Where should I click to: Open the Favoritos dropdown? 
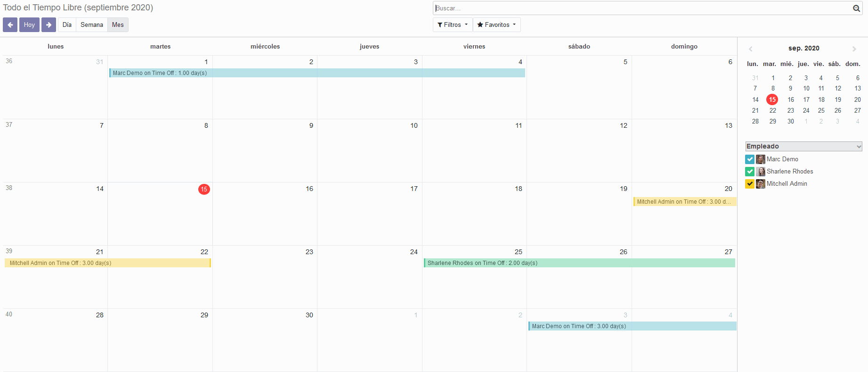(x=496, y=25)
